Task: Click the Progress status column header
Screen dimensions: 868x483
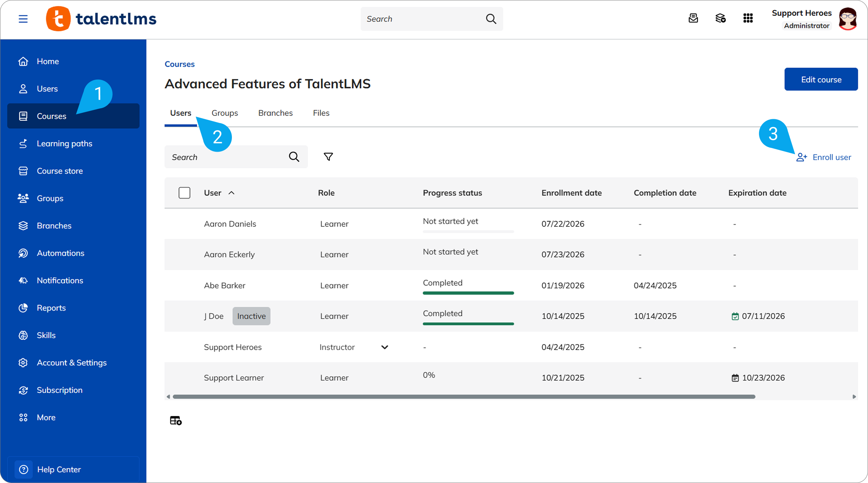Action: (452, 193)
